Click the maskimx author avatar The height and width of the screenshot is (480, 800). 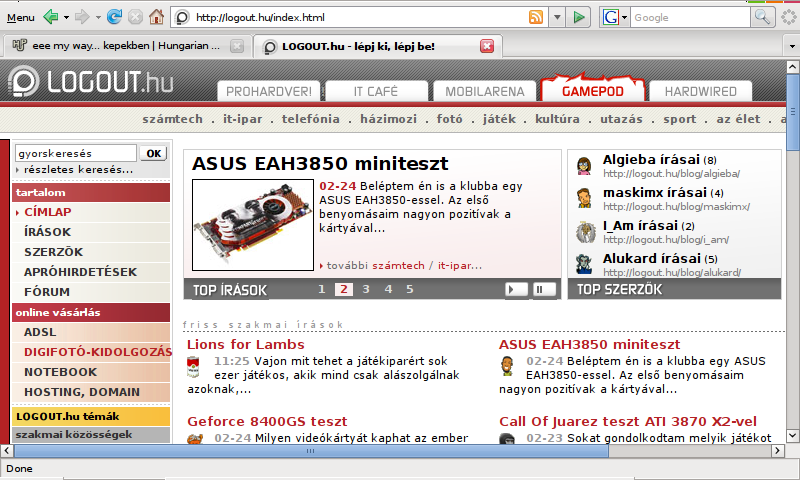pyautogui.click(x=584, y=198)
